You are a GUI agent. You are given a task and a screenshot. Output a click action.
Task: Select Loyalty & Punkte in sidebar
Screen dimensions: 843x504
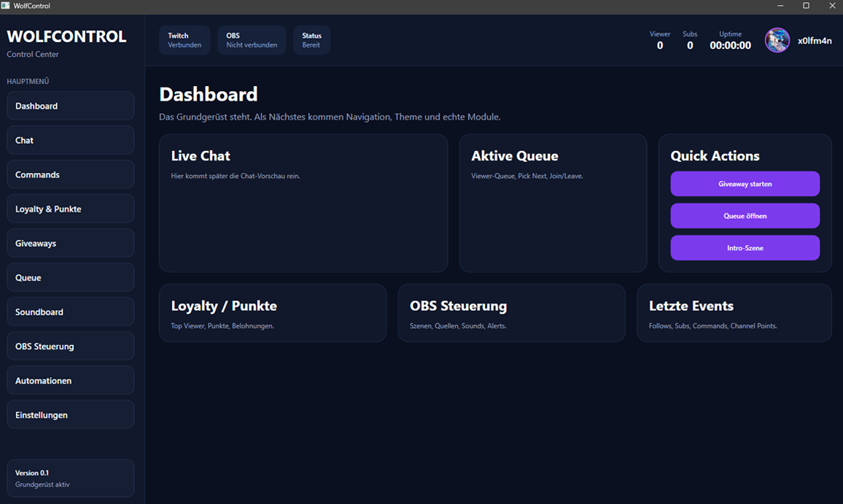pyautogui.click(x=70, y=209)
